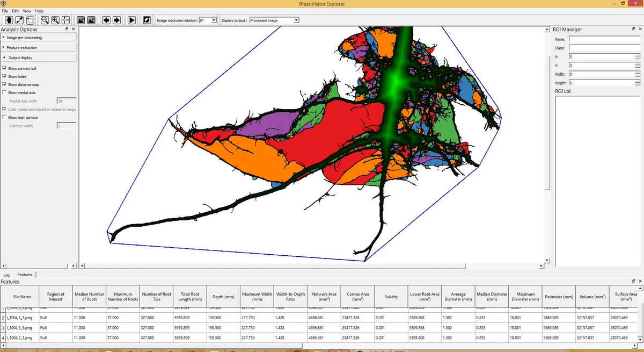Go to the previous image with left arrow
This screenshot has height=352, width=644.
point(106,20)
